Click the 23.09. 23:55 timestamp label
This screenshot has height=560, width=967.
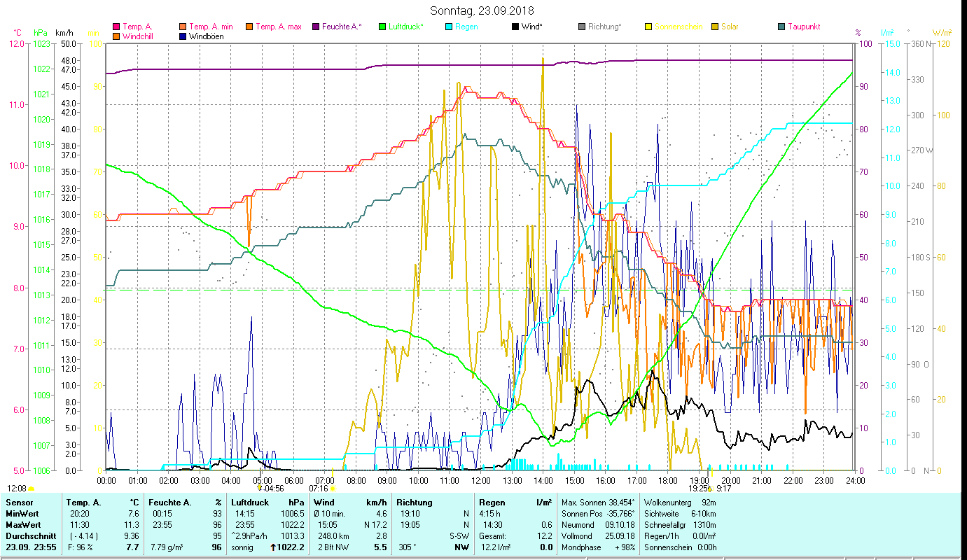click(x=31, y=547)
